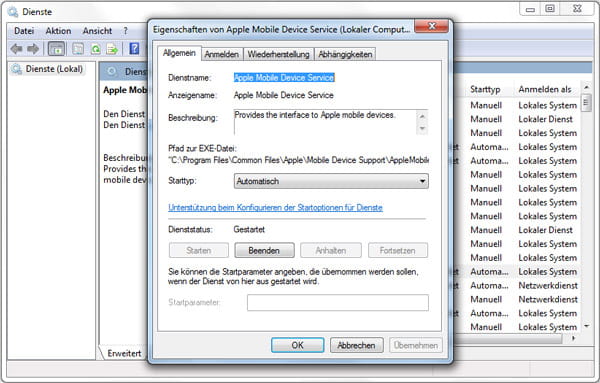This screenshot has height=383, width=600.
Task: Open the Datei menu
Action: coord(24,31)
